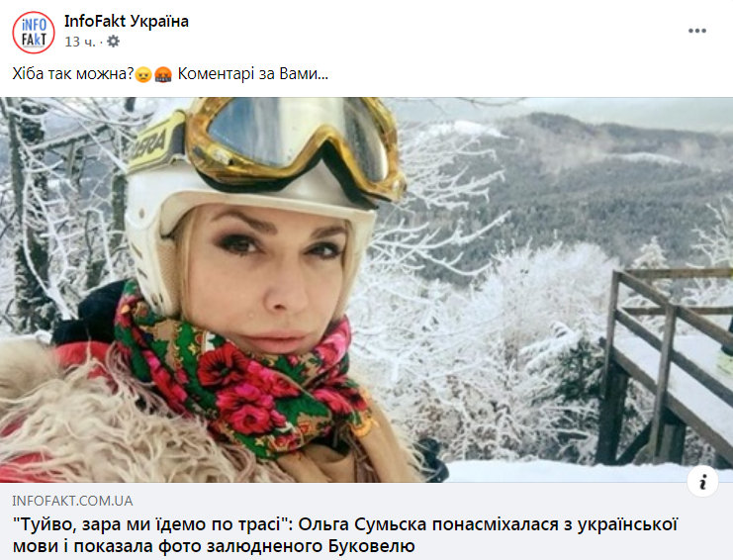The width and height of the screenshot is (733, 560).
Task: Open the article preview photo of woman
Action: [366, 290]
